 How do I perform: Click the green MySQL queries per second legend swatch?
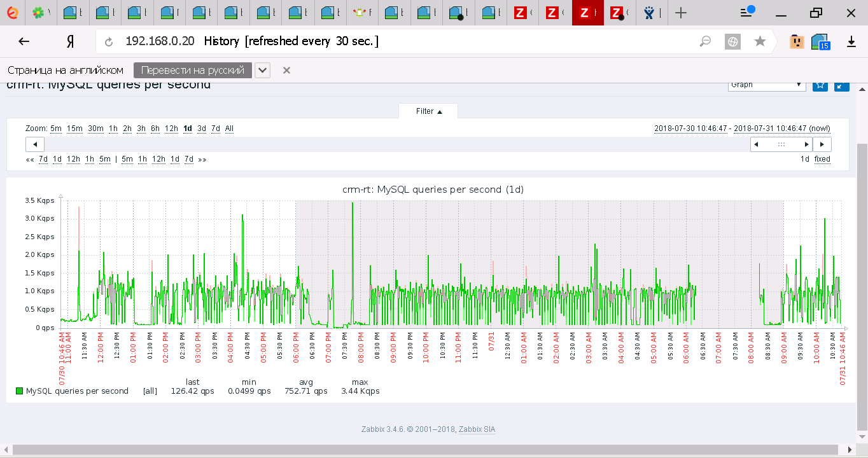(19, 391)
